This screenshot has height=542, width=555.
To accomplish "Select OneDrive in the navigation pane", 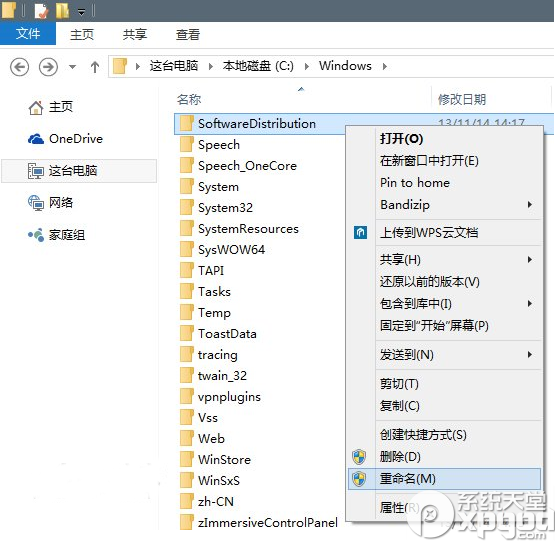I will tap(65, 139).
